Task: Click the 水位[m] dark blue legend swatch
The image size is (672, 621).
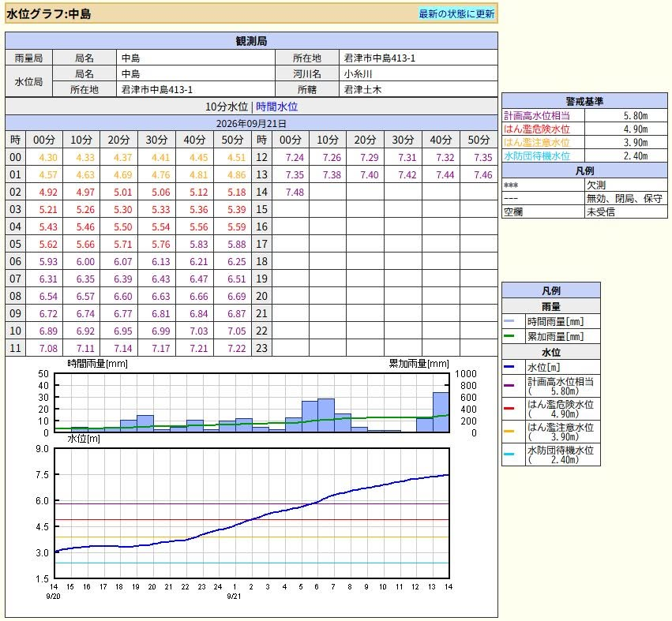Action: [x=509, y=367]
